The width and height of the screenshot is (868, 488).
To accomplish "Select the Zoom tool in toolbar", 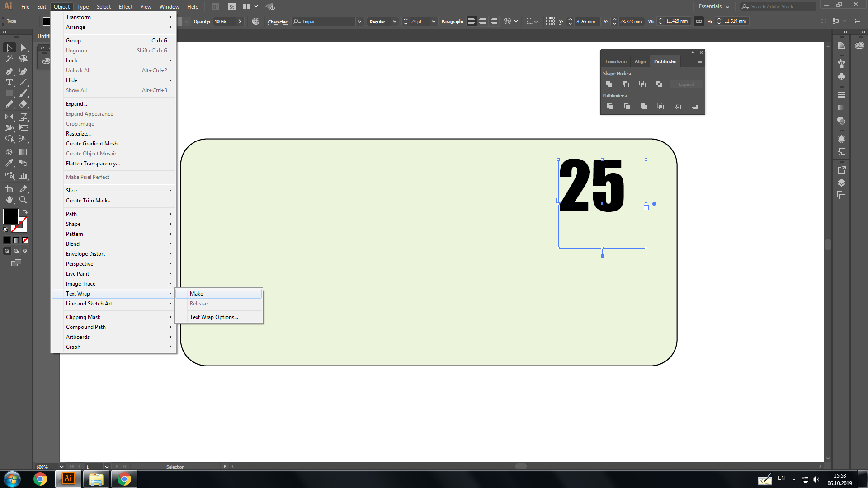I will [x=24, y=200].
